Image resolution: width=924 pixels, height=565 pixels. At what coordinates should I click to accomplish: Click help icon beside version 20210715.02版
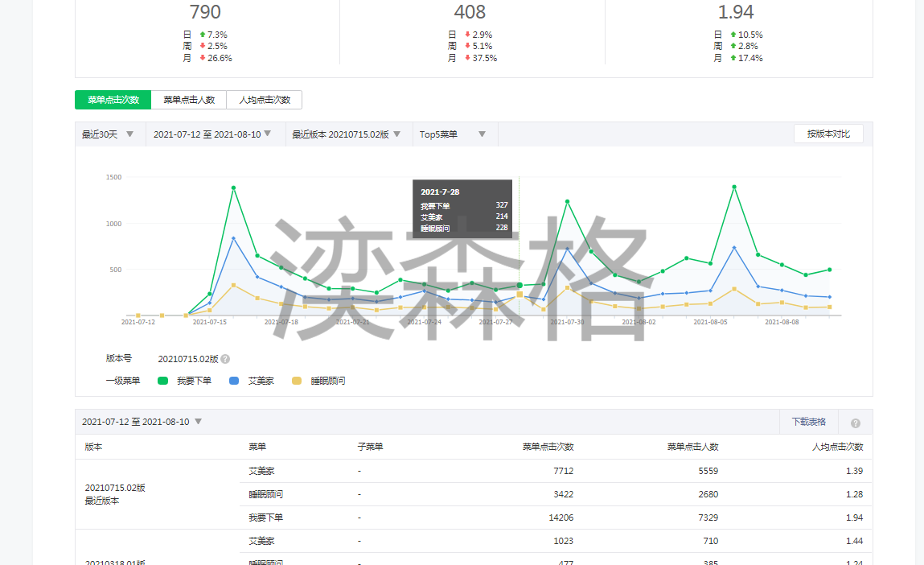click(225, 359)
